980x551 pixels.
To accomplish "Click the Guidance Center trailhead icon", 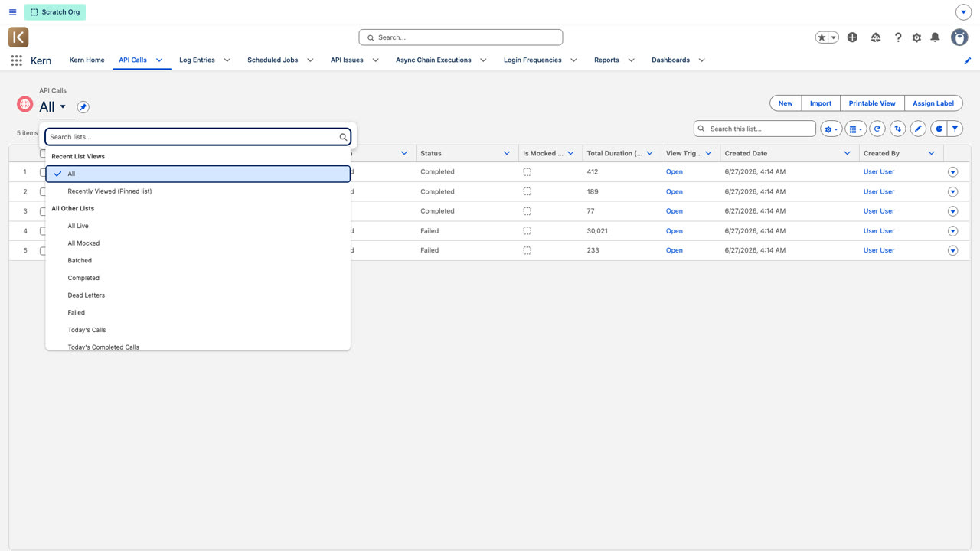I will (876, 37).
